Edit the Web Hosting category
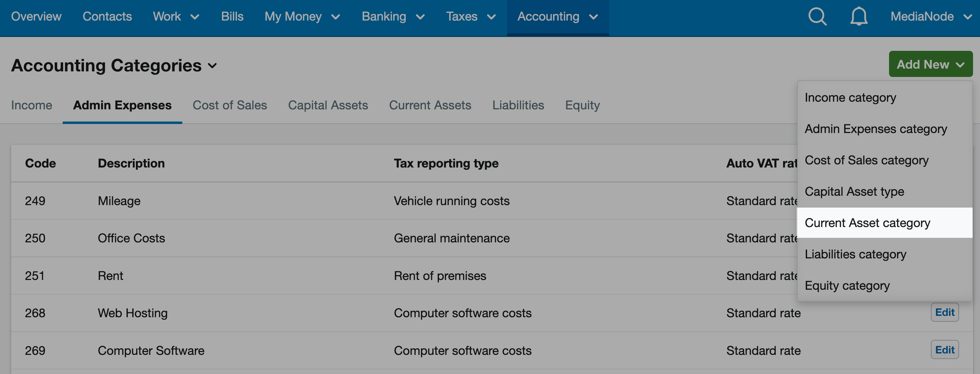 (944, 312)
